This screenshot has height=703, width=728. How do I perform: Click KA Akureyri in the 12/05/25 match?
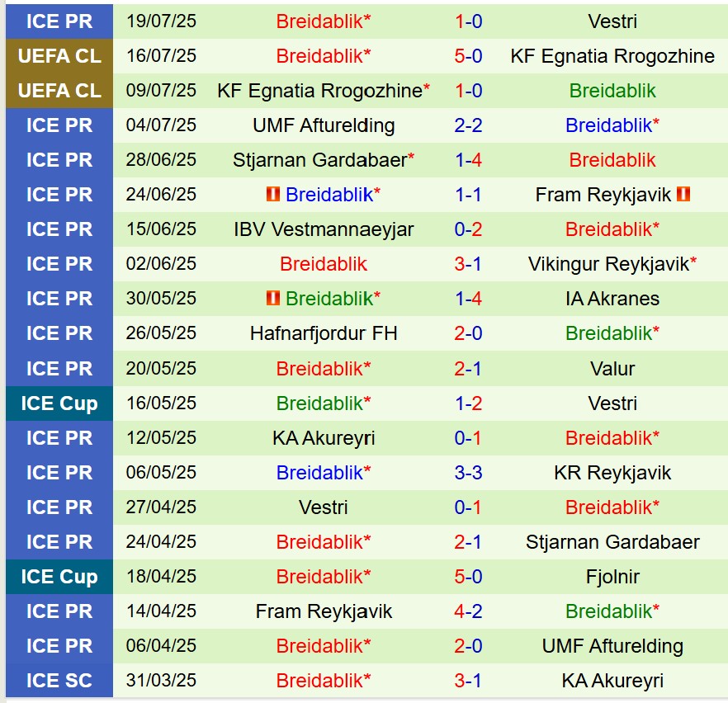pyautogui.click(x=324, y=438)
